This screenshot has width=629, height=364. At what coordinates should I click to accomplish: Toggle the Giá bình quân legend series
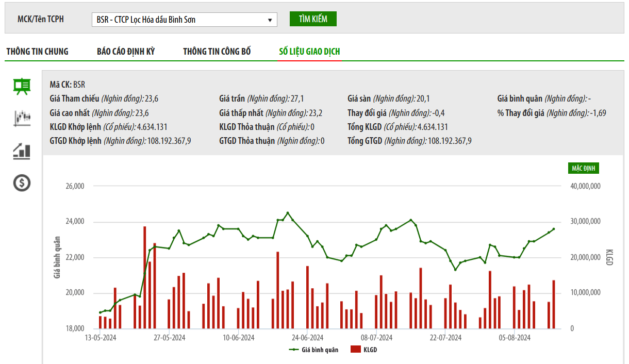[x=314, y=350]
